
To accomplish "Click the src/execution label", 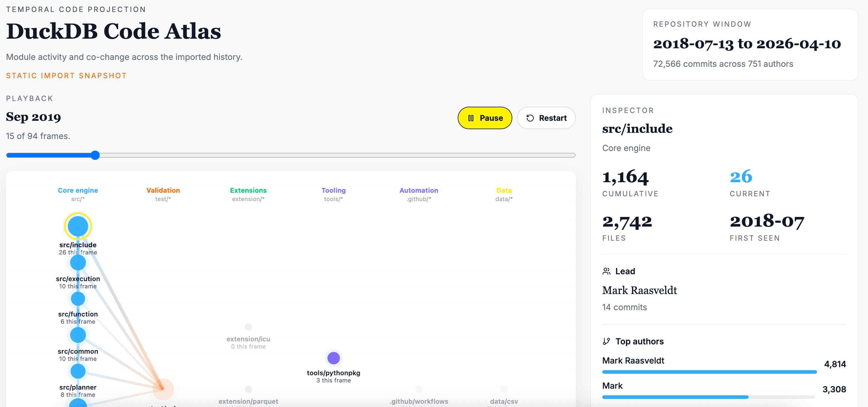I will (78, 279).
